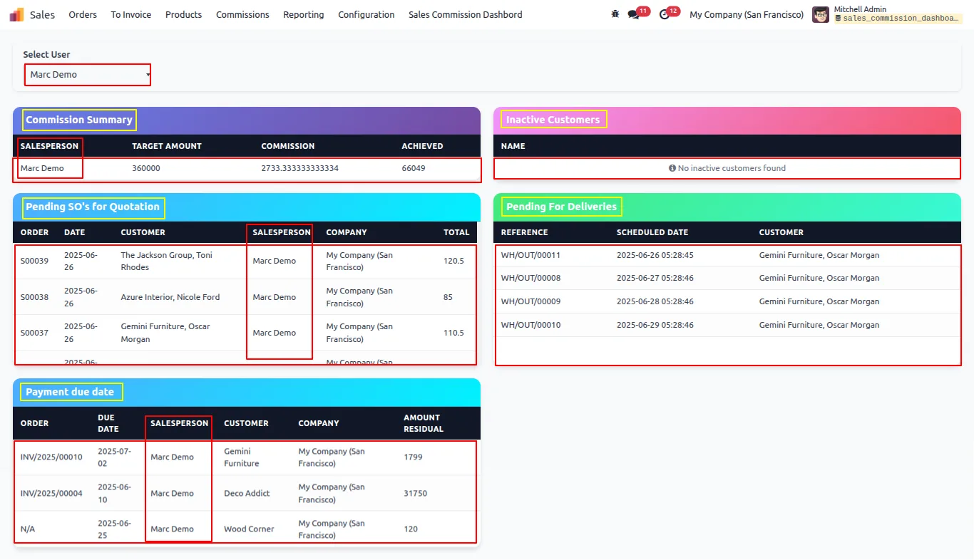This screenshot has width=974, height=560.
Task: Open Mitchell Admin user menu
Action: (886, 14)
